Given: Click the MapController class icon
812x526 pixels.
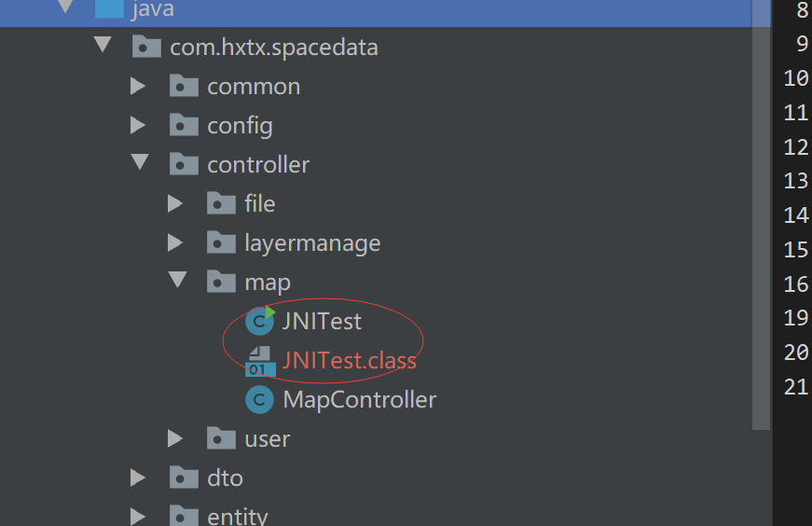Looking at the screenshot, I should click(258, 400).
